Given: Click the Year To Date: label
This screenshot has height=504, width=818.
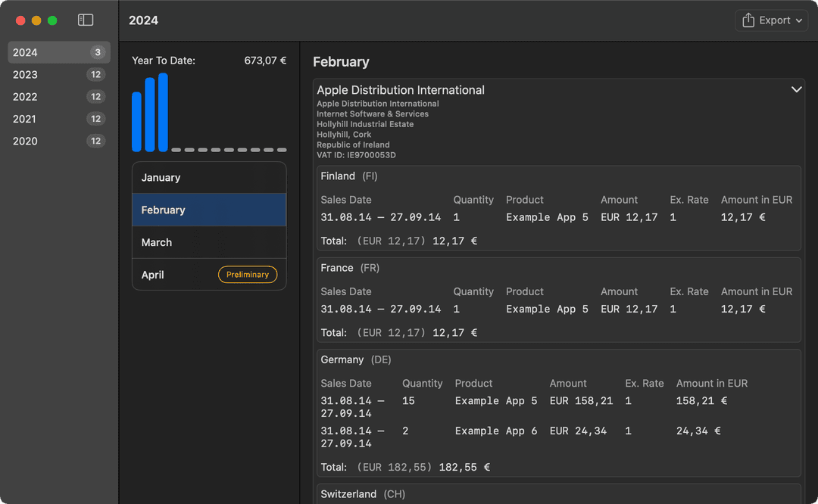Looking at the screenshot, I should pyautogui.click(x=164, y=61).
